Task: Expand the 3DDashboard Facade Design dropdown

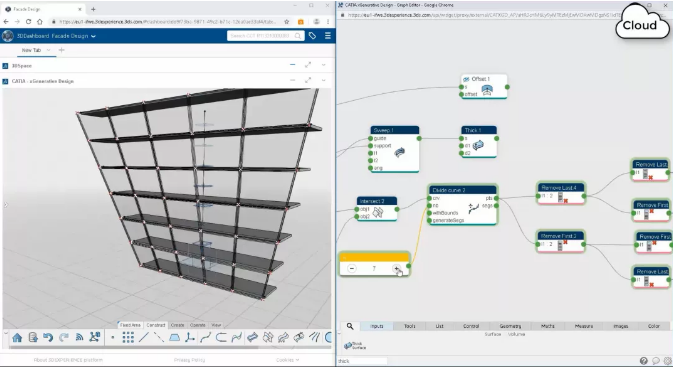Action: click(93, 36)
